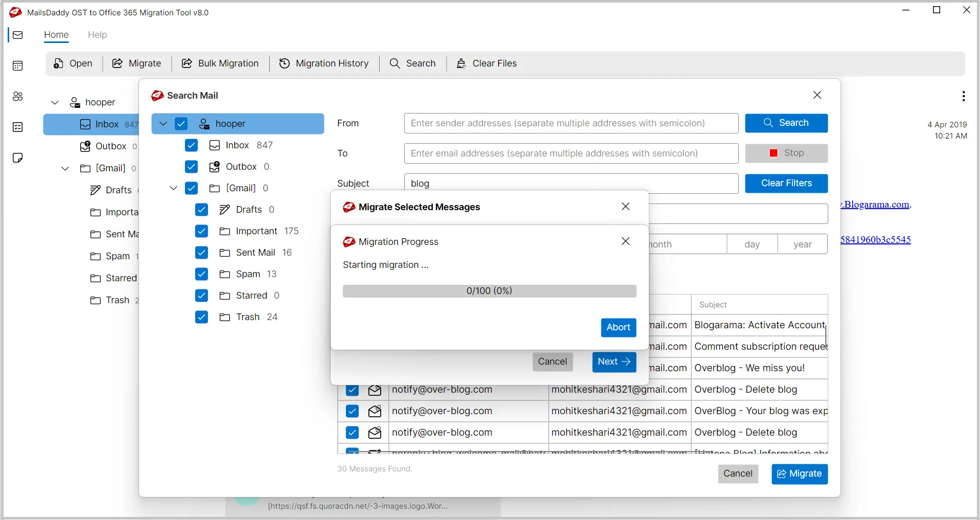The image size is (980, 520).
Task: Select the Home tab
Action: [56, 35]
